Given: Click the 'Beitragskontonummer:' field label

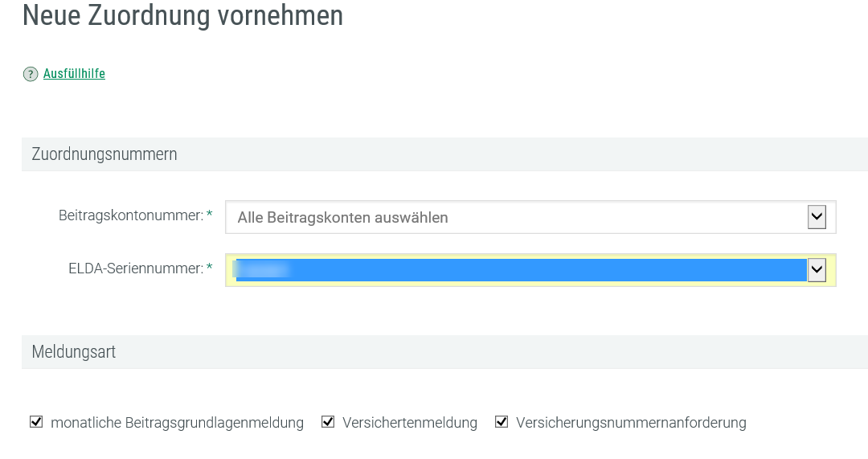Looking at the screenshot, I should (130, 215).
